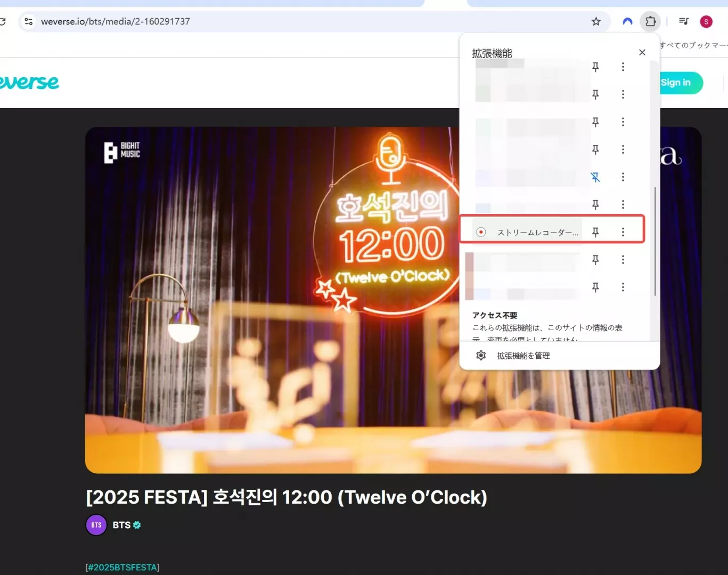Viewport: 728px width, 575px height.
Task: Open the media control playlist icon
Action: 684,21
